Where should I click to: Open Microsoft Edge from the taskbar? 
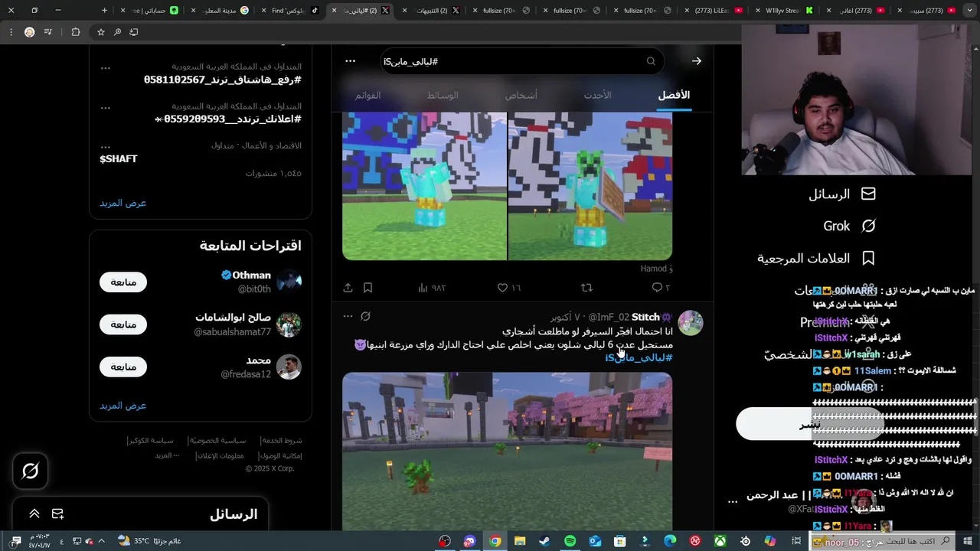click(x=670, y=541)
